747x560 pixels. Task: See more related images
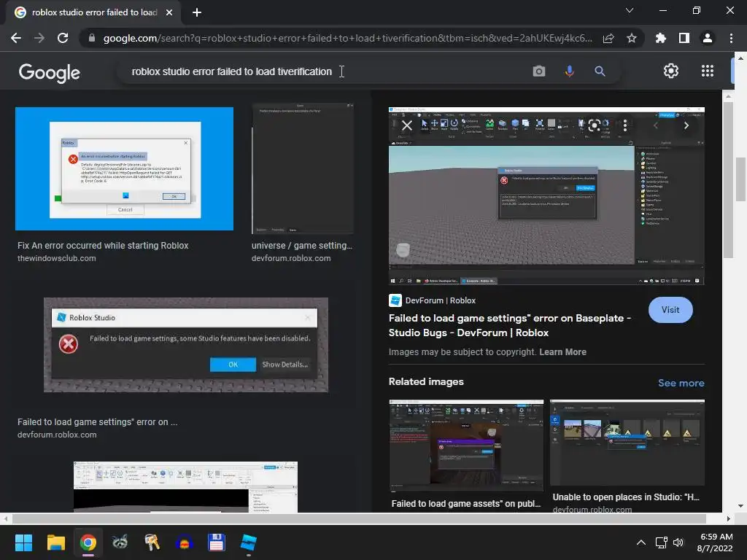tap(681, 383)
